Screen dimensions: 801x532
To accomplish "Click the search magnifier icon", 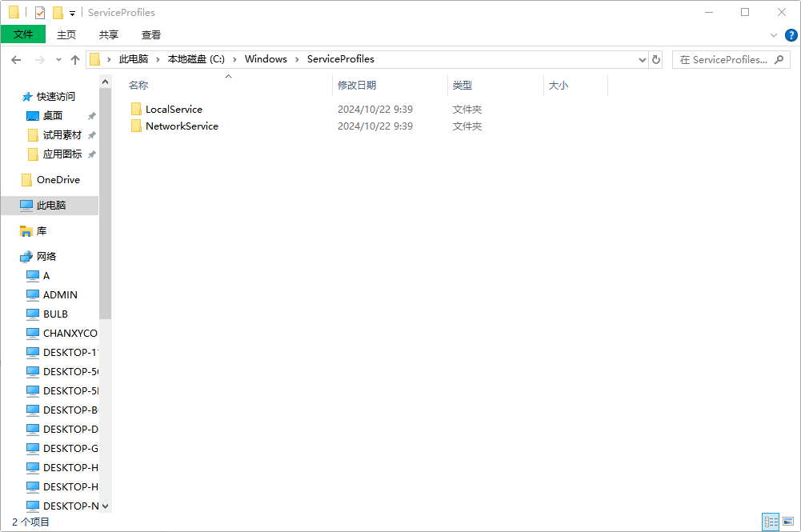I will click(779, 60).
